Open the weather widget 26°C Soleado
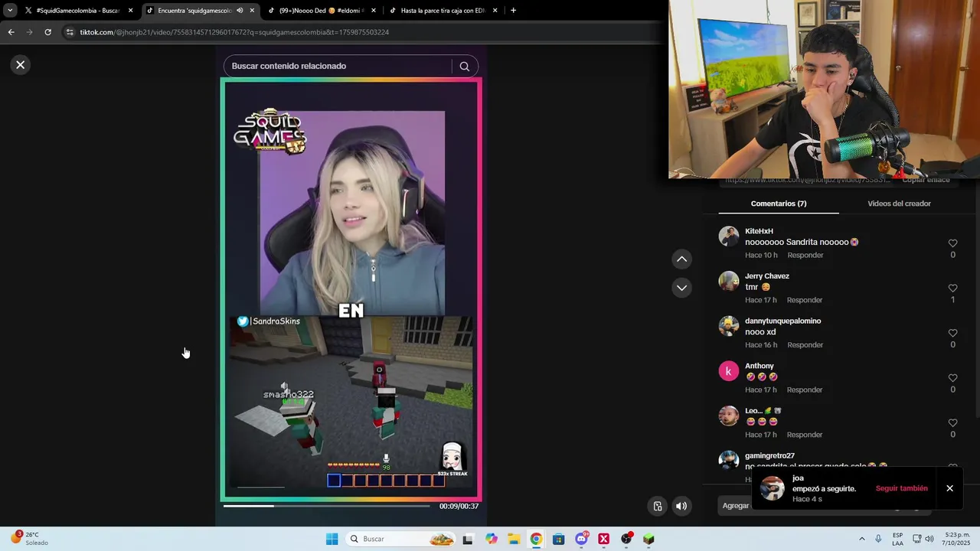Viewport: 980px width, 551px height. [x=29, y=539]
